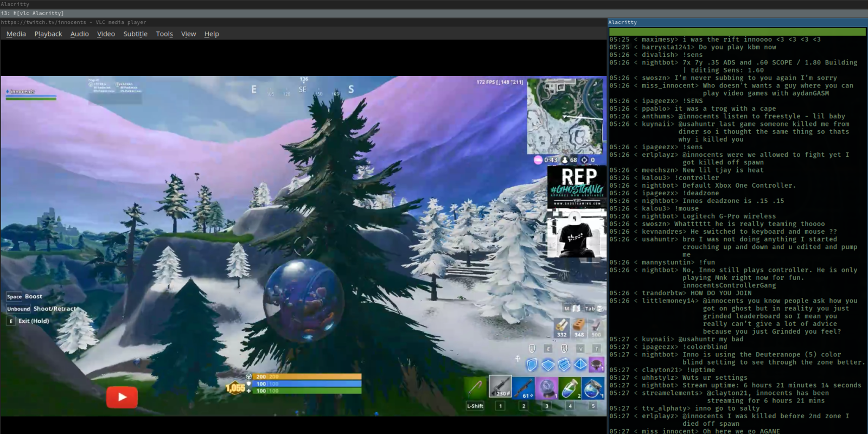
Task: Click the red YouTube play button overlay
Action: point(122,397)
